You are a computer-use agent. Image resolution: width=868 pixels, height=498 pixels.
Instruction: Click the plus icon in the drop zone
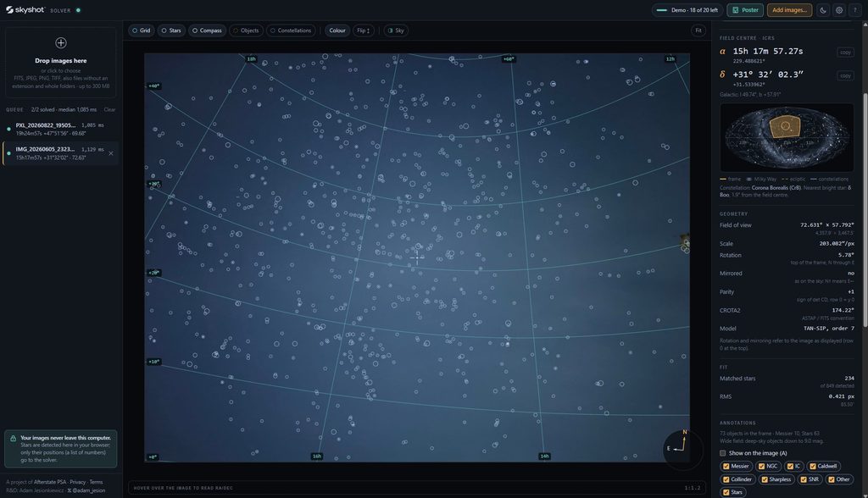tap(61, 42)
